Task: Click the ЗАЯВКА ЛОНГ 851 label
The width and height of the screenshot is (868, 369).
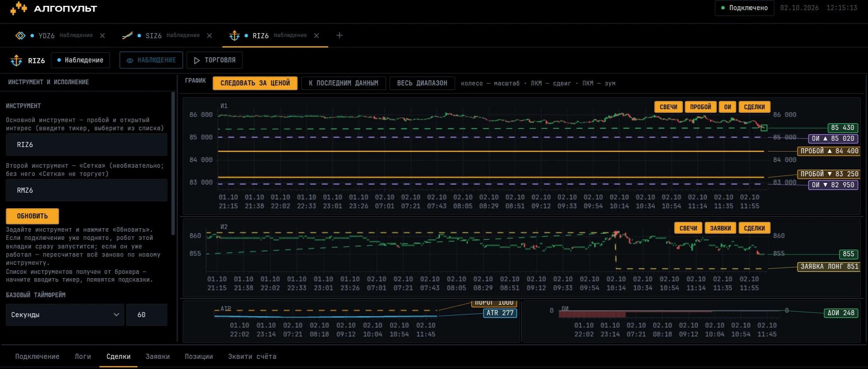Action: pyautogui.click(x=829, y=266)
